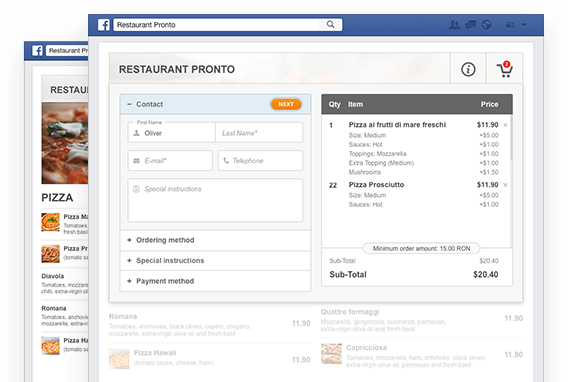This screenshot has height=382, width=568.
Task: Click PIZZA heading in back window
Action: click(57, 198)
